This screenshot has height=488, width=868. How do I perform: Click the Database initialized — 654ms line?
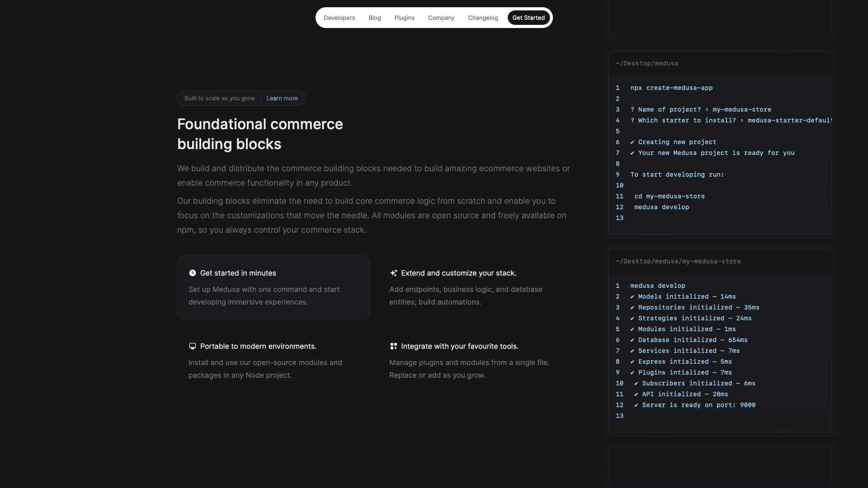click(689, 340)
